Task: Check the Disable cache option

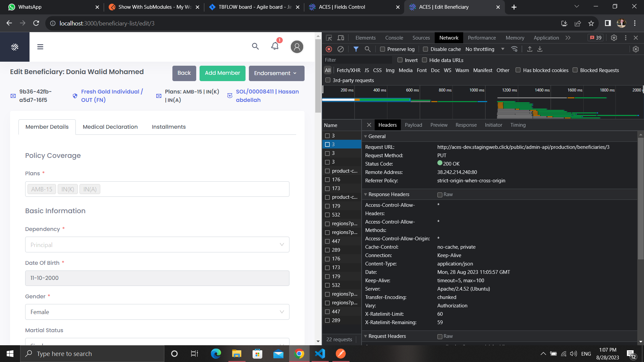Action: pos(426,49)
